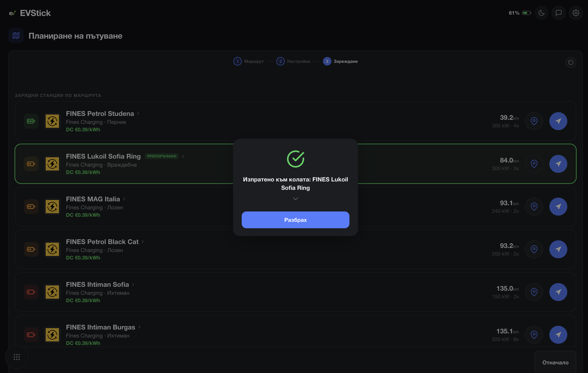Show FINES MAG Italia map pin
Image resolution: width=588 pixels, height=373 pixels.
(x=534, y=206)
